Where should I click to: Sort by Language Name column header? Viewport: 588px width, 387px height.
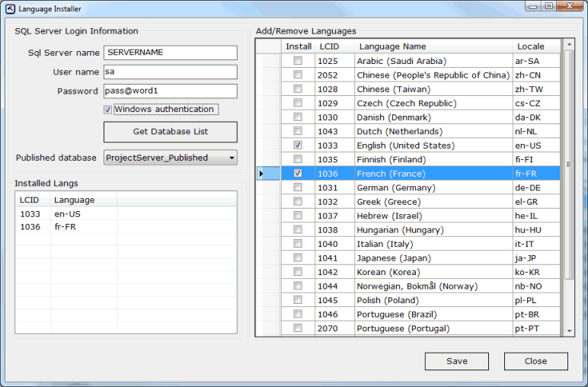(433, 46)
